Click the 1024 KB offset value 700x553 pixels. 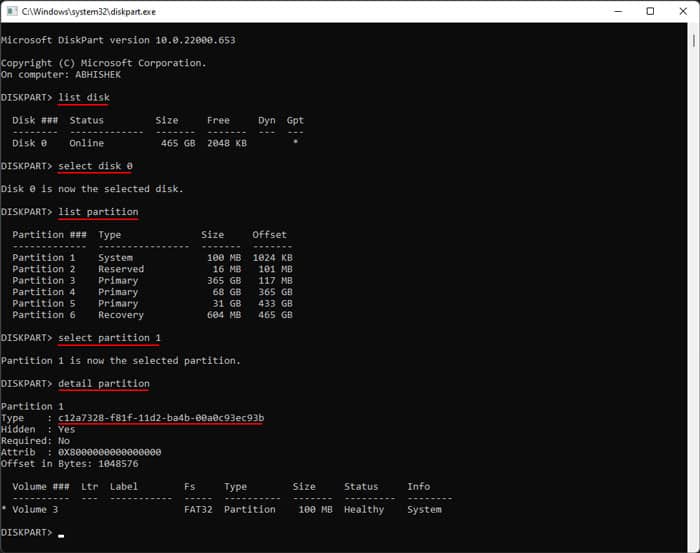pyautogui.click(x=272, y=258)
